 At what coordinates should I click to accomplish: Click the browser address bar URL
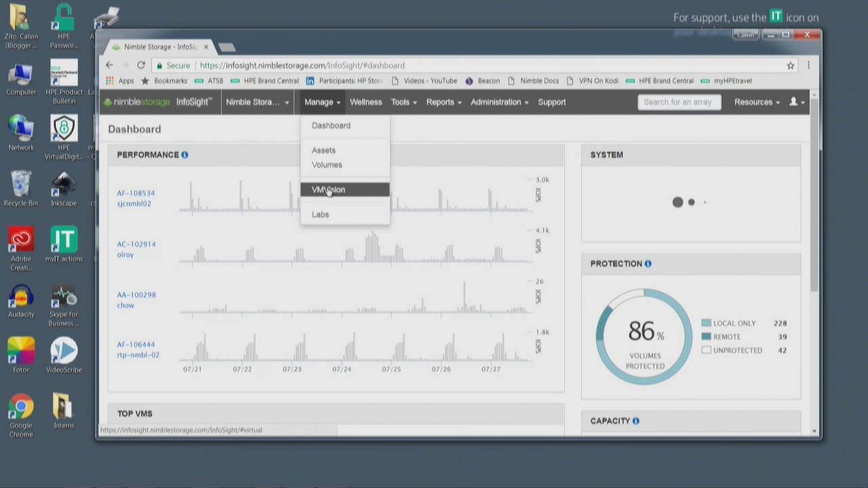[302, 65]
